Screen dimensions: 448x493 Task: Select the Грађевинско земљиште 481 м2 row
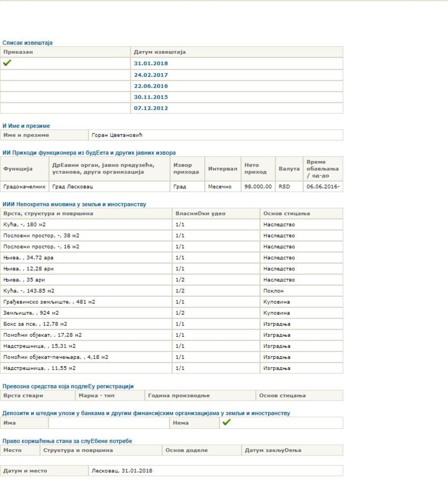point(49,302)
